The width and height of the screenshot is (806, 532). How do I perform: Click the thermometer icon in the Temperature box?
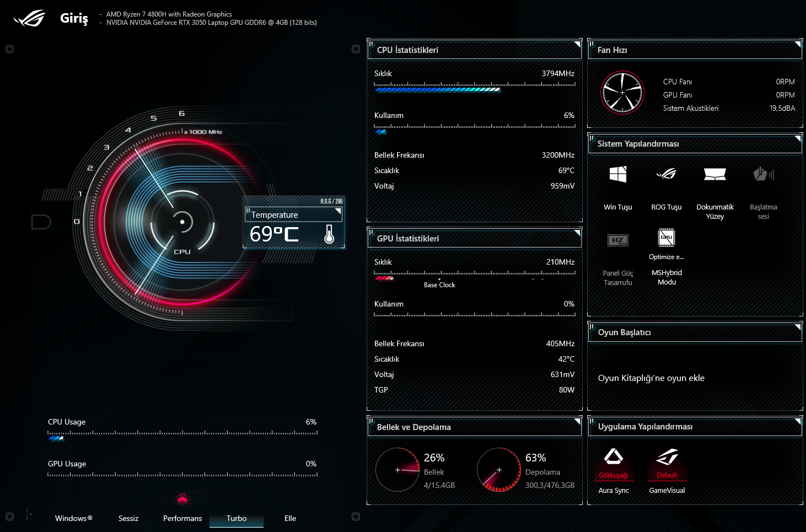pyautogui.click(x=329, y=234)
